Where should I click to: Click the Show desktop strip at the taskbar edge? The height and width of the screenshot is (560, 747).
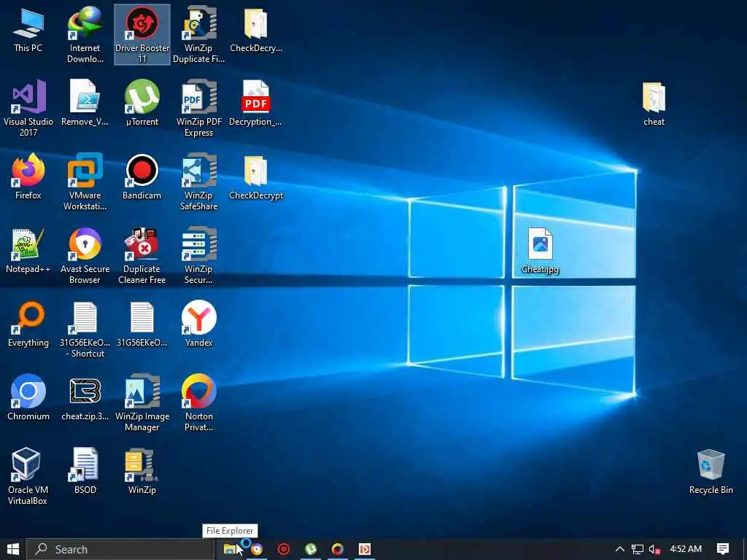(745, 549)
